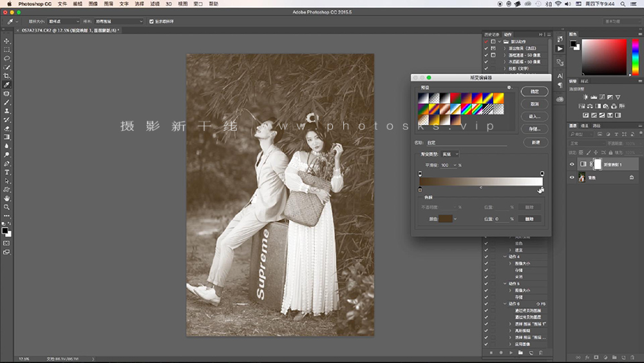Click 新建 button in Gradient Editor
Image resolution: width=644 pixels, height=363 pixels.
[x=536, y=142]
